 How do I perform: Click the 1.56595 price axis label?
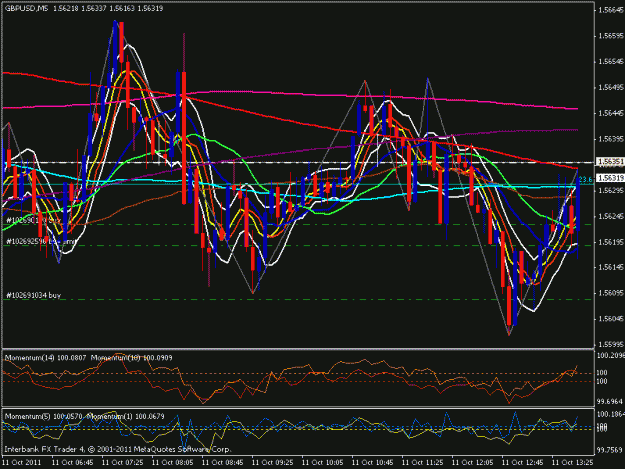pyautogui.click(x=611, y=36)
